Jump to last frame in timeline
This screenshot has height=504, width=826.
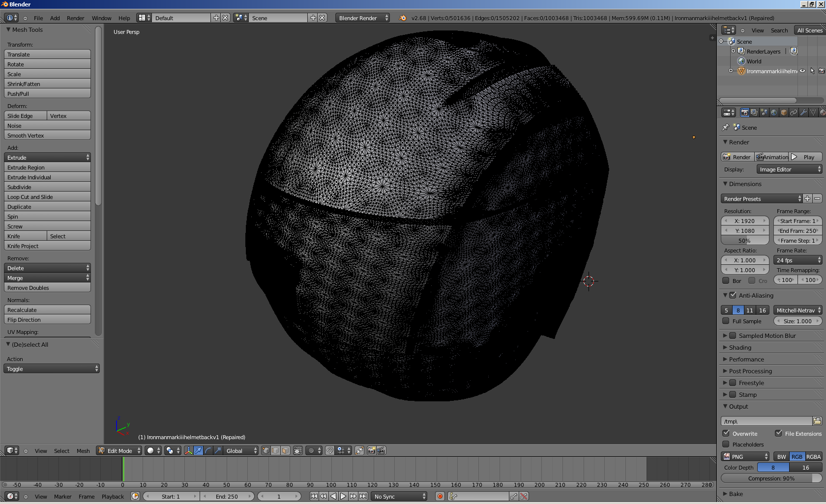point(363,496)
